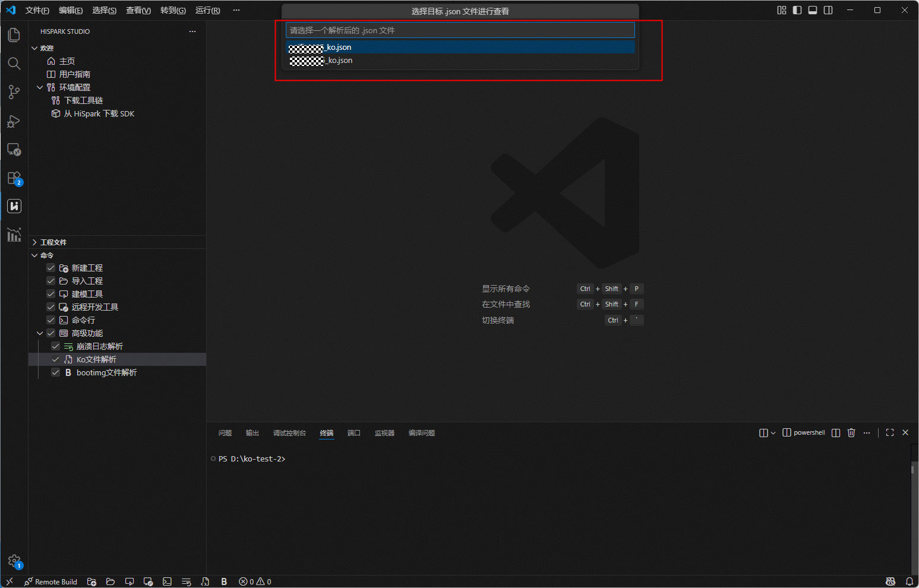
Task: Kill the terminal with the trash icon
Action: coord(851,433)
